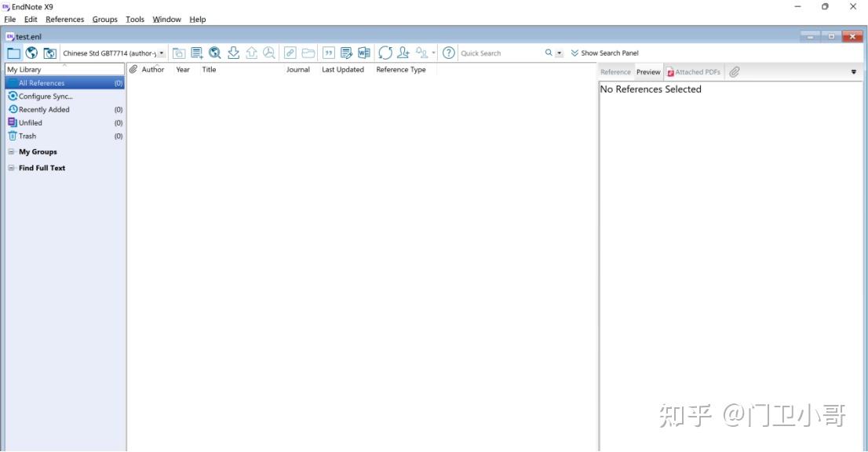The height and width of the screenshot is (452, 868).
Task: Open the Help question mark icon
Action: click(x=448, y=53)
